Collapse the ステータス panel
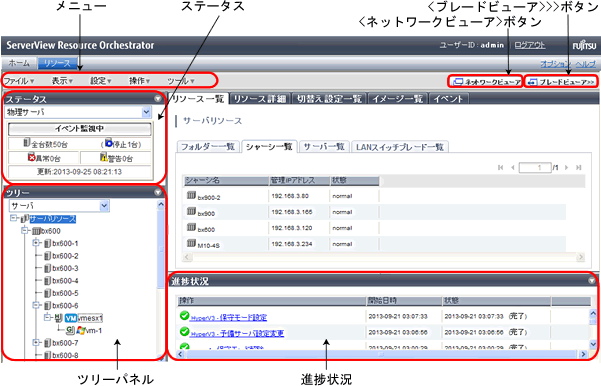The image size is (601, 386). pyautogui.click(x=158, y=99)
